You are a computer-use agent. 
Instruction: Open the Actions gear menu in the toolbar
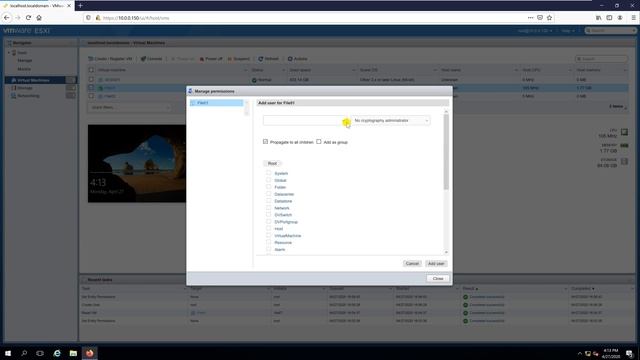click(x=298, y=59)
